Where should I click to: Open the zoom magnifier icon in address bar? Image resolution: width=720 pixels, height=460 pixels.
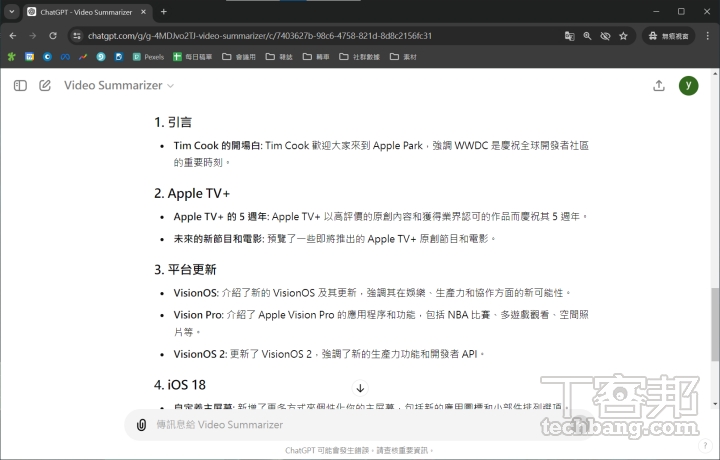587,36
